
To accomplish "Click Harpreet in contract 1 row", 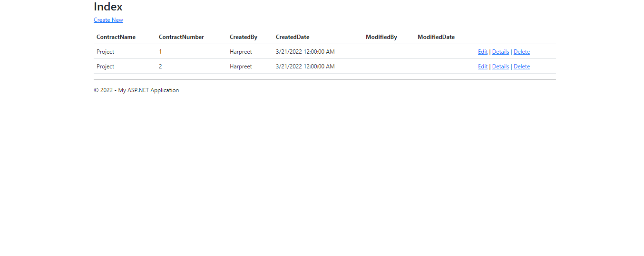I will (x=241, y=52).
